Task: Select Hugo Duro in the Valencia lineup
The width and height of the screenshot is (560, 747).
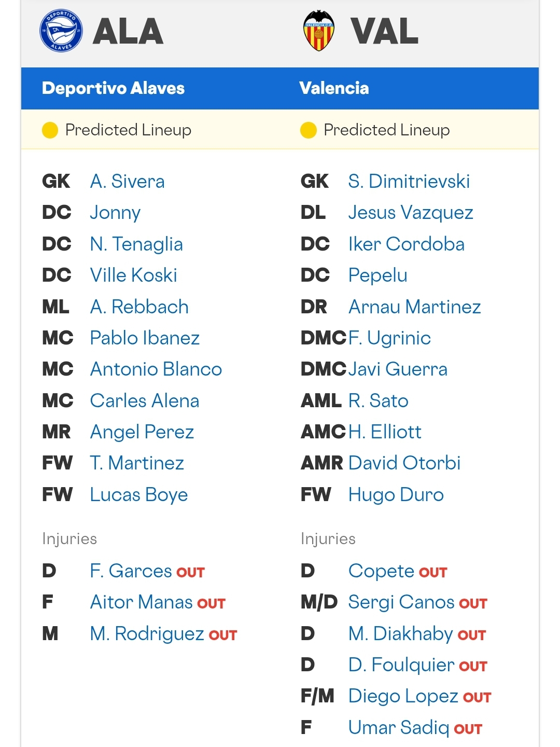Action: 396,495
